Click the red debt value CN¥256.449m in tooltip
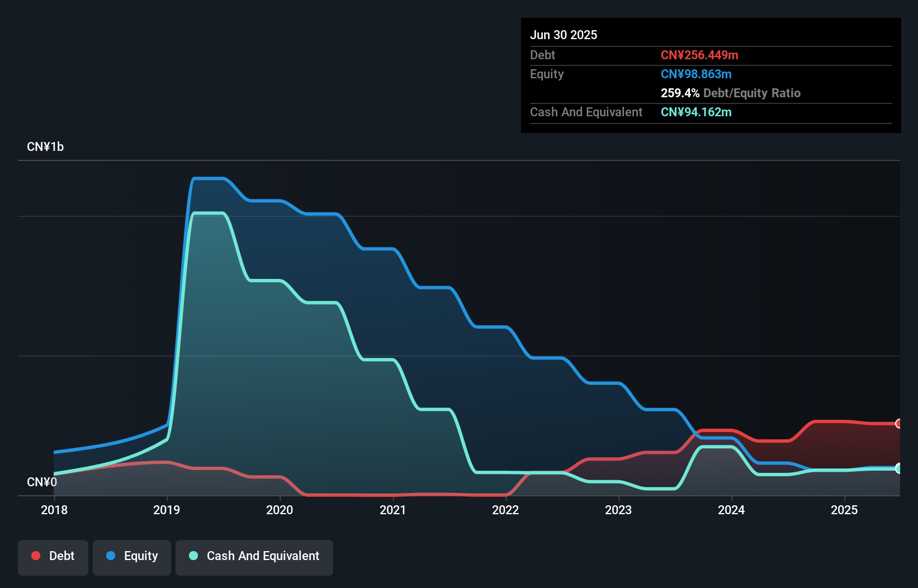Screen dimensions: 918x588 (699, 55)
